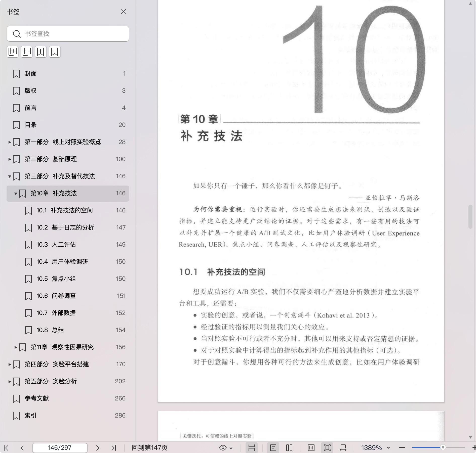Image resolution: width=476 pixels, height=453 pixels.
Task: Select the 参考文献 bookmark
Action: click(x=37, y=398)
